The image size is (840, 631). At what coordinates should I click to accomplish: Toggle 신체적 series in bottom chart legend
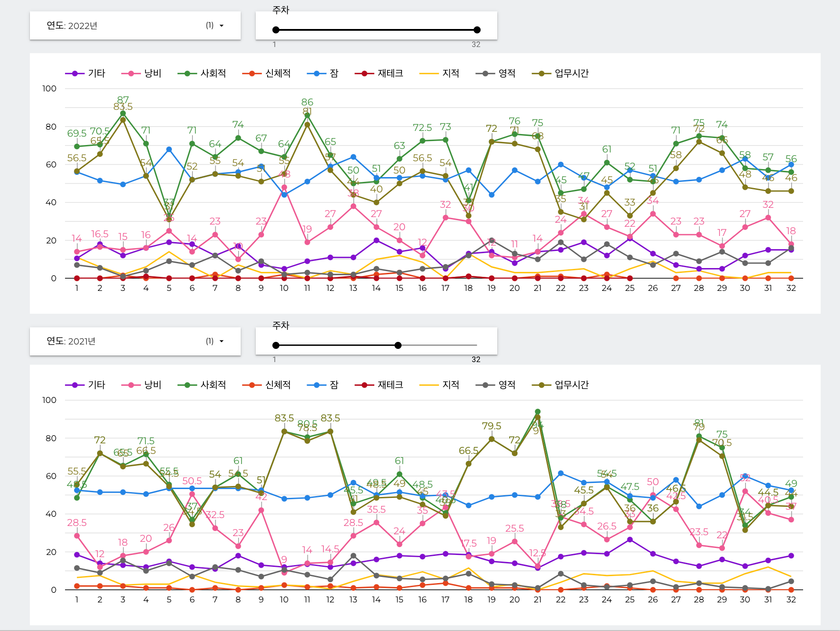point(266,385)
